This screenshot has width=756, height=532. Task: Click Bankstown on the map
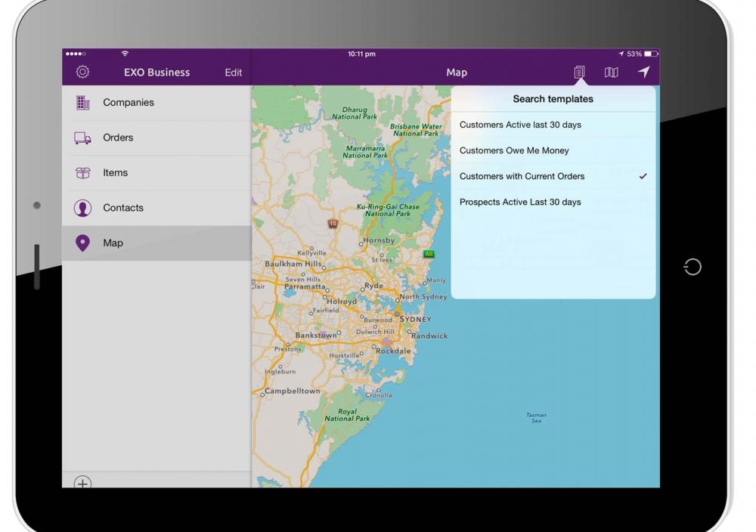pyautogui.click(x=316, y=335)
